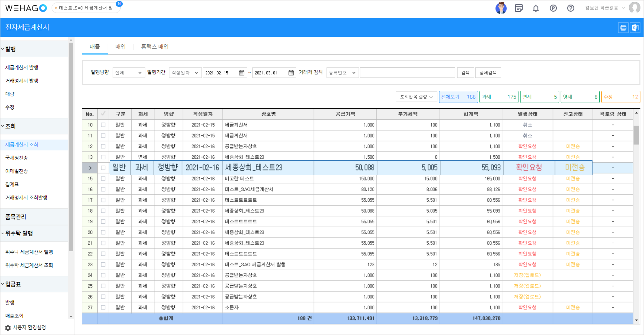Click the 거래처 검색 text input field
The image size is (644, 335).
click(407, 73)
